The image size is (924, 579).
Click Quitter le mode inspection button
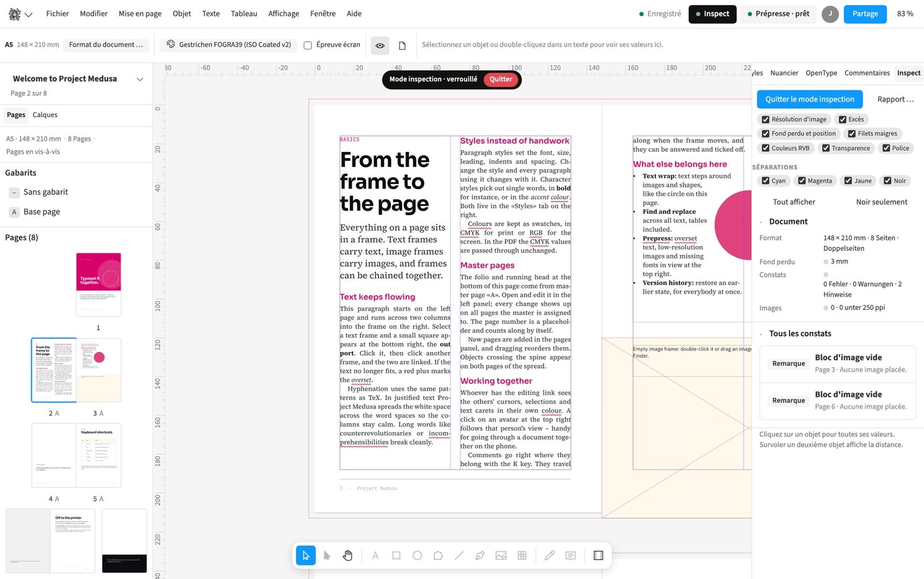click(810, 99)
